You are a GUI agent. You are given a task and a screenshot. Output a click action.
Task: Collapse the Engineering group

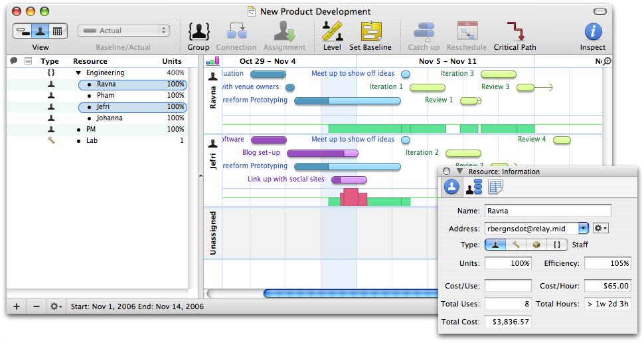[78, 73]
